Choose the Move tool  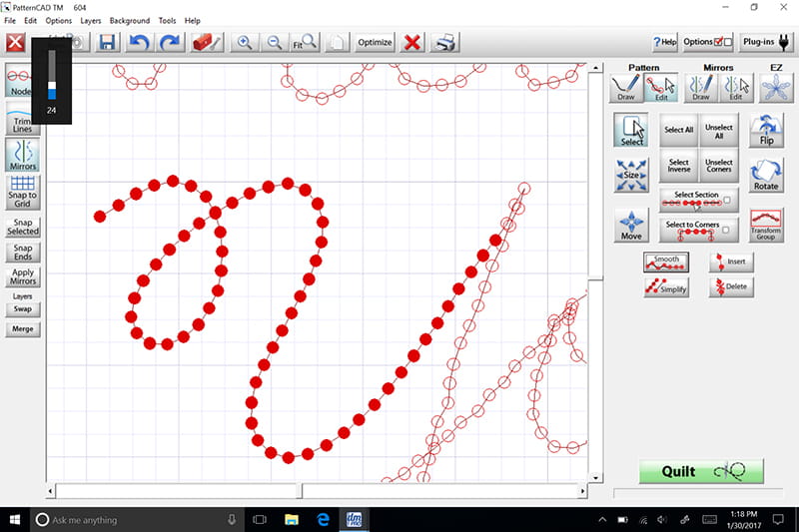coord(631,225)
